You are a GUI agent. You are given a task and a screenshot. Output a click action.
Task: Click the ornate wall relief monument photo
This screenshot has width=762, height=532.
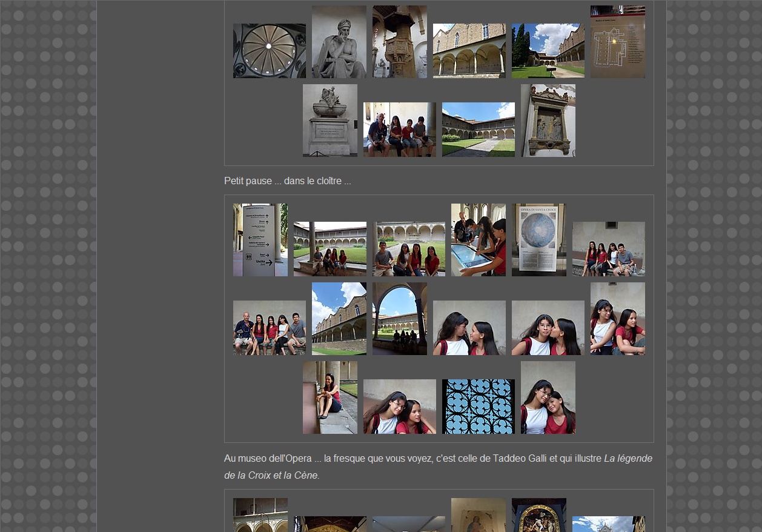coord(548,121)
